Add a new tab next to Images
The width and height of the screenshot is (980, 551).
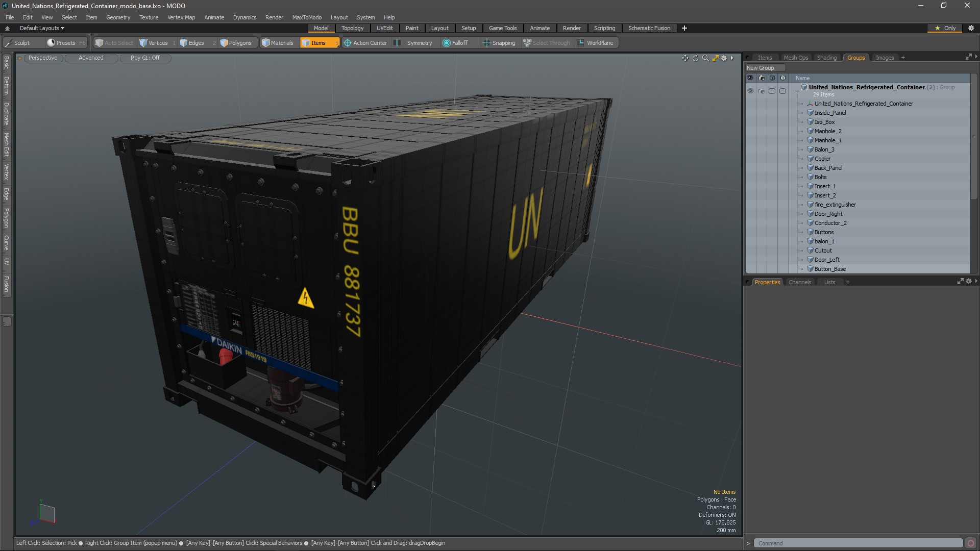(903, 58)
